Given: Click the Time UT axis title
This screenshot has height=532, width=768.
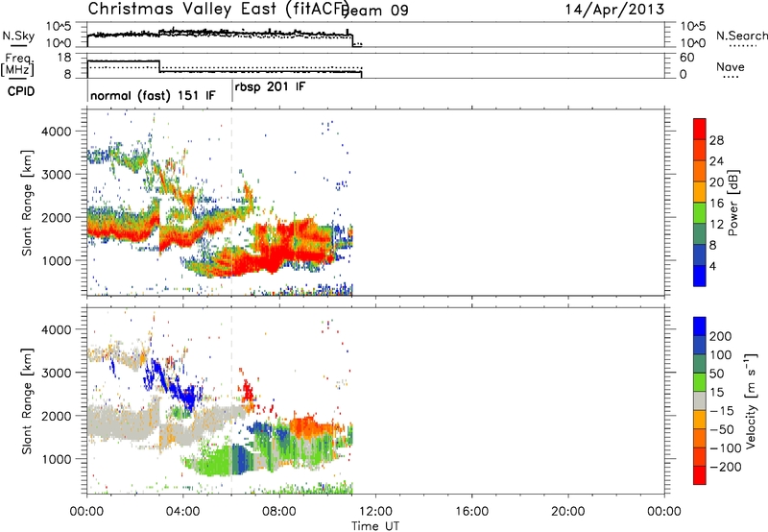Looking at the screenshot, I should [x=375, y=526].
